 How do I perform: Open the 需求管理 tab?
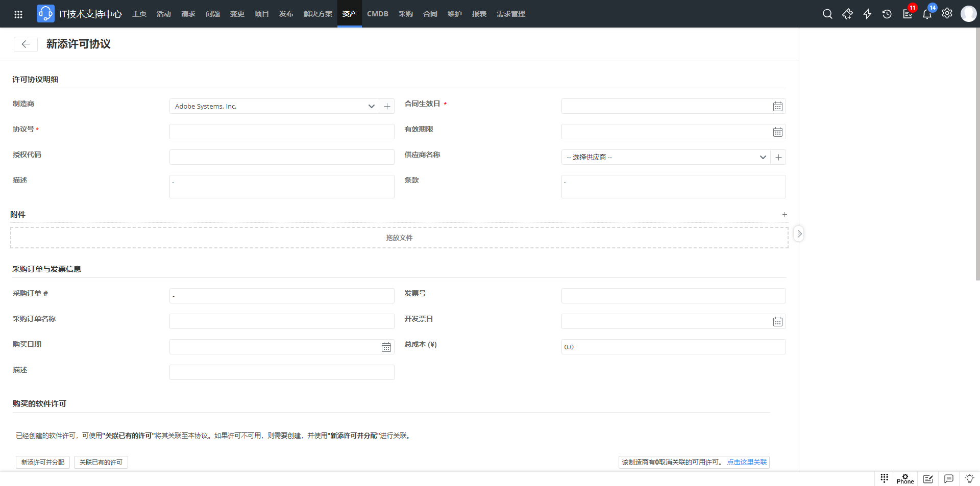(x=511, y=14)
